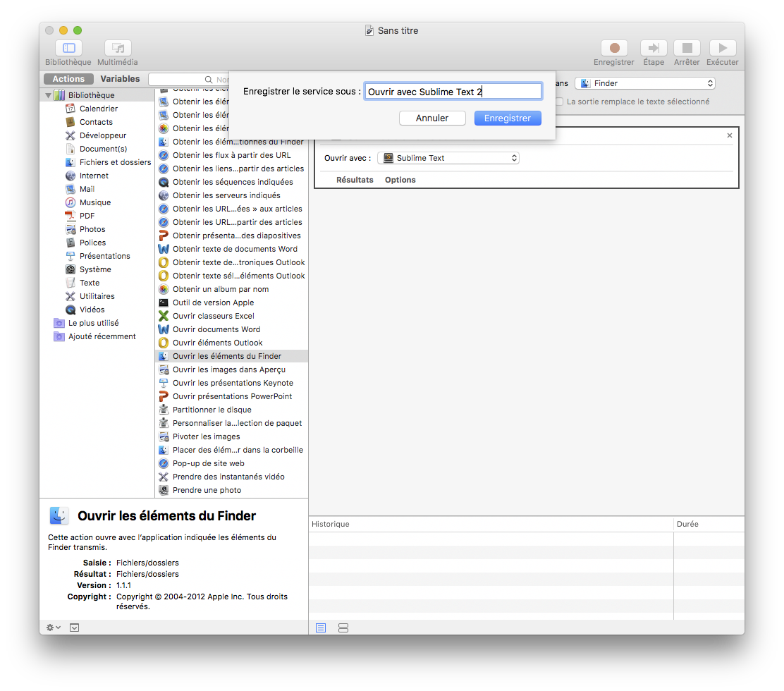
Task: Select the Vidéos category icon
Action: (x=71, y=310)
